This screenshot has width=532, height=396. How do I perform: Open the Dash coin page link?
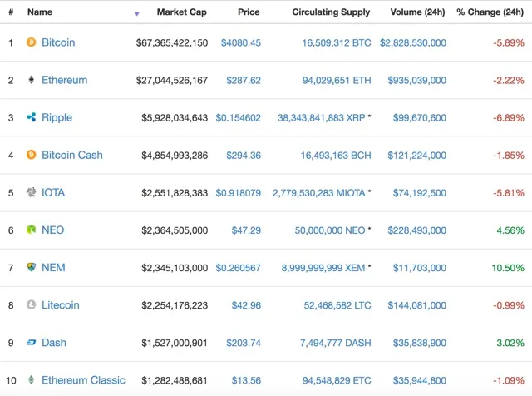tap(54, 342)
